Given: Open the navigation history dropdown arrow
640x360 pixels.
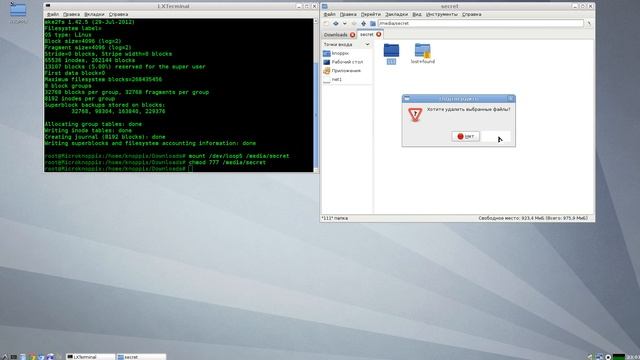Looking at the screenshot, I should tap(344, 24).
